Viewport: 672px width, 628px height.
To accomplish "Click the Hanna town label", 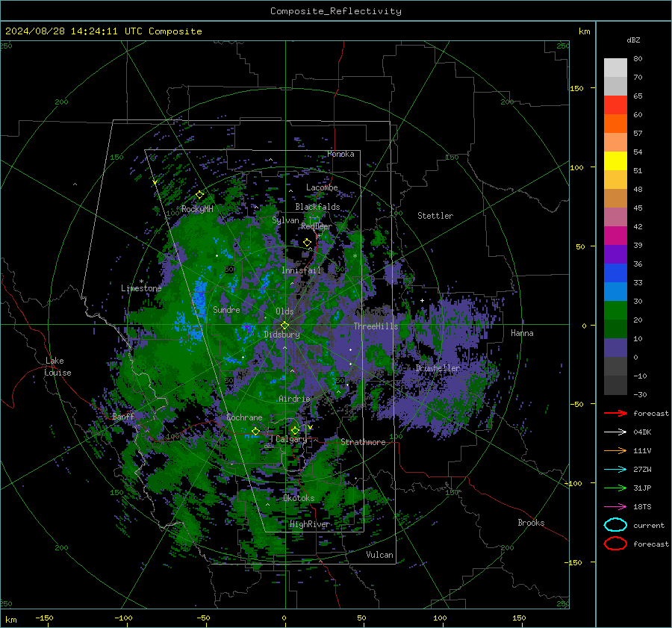I will pos(522,333).
